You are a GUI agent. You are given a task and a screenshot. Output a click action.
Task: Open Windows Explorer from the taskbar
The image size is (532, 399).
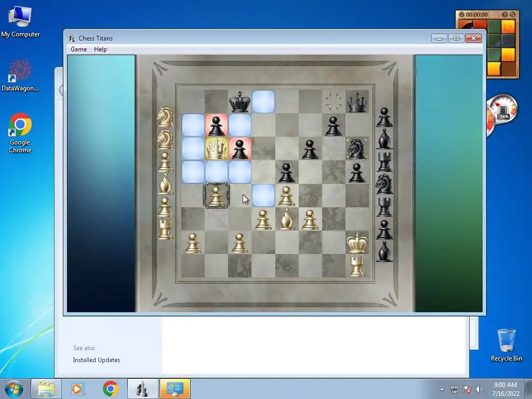click(46, 389)
